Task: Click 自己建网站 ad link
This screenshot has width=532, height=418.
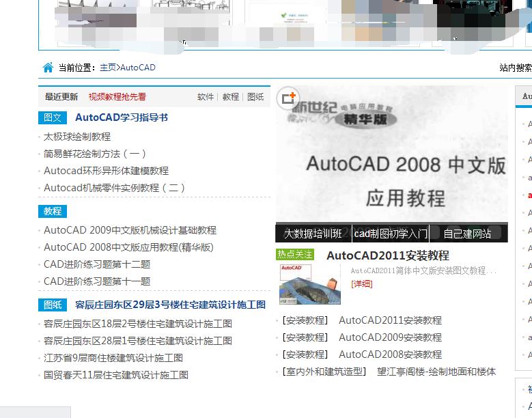Action: (467, 234)
